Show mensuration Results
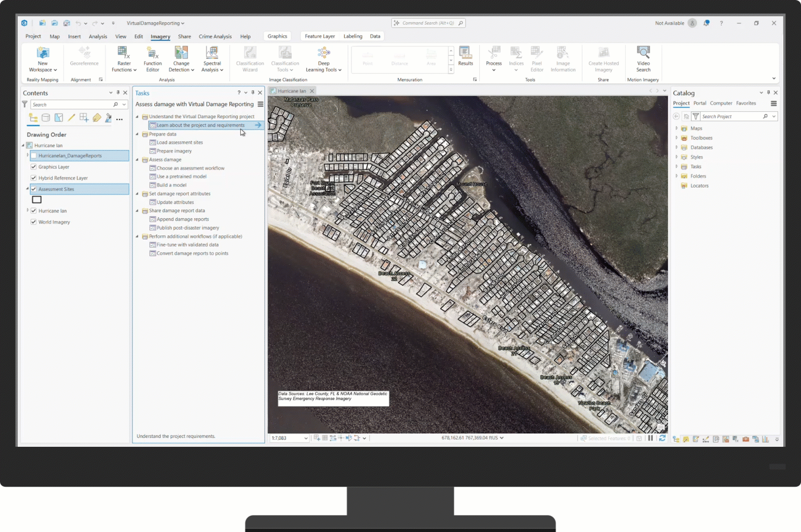The width and height of the screenshot is (801, 532). click(466, 56)
